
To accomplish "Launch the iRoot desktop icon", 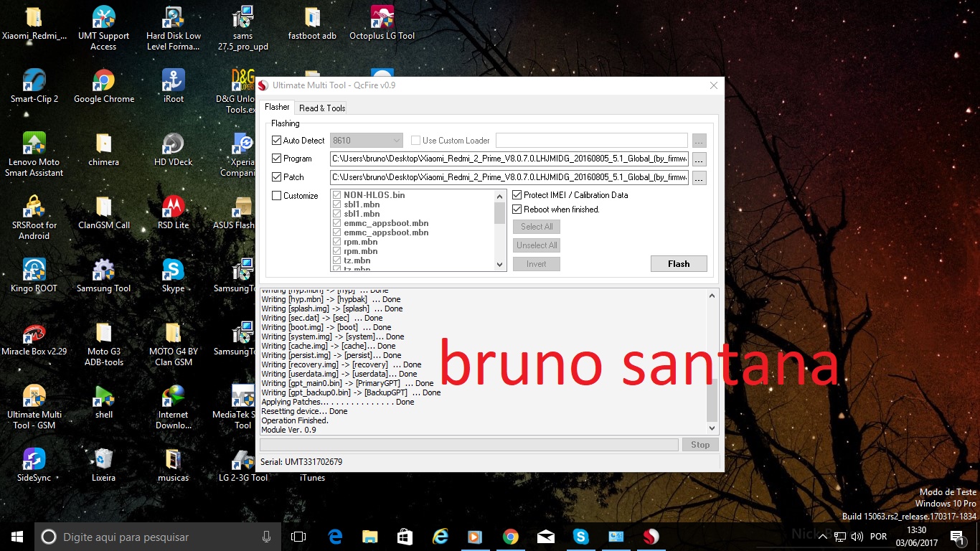I will [x=173, y=86].
